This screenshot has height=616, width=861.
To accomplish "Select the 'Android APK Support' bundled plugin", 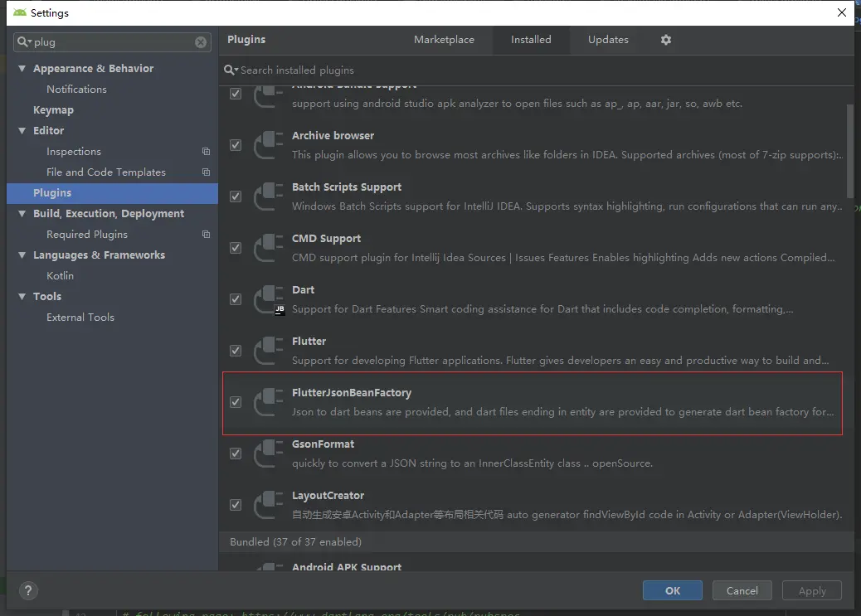I will [347, 566].
